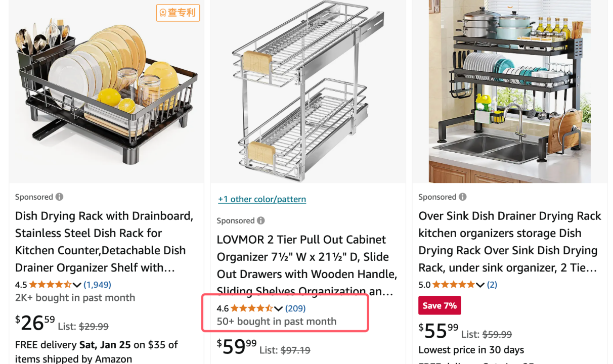Open Sponsored info icon on over sink rack
The height and width of the screenshot is (364, 613).
click(x=463, y=197)
